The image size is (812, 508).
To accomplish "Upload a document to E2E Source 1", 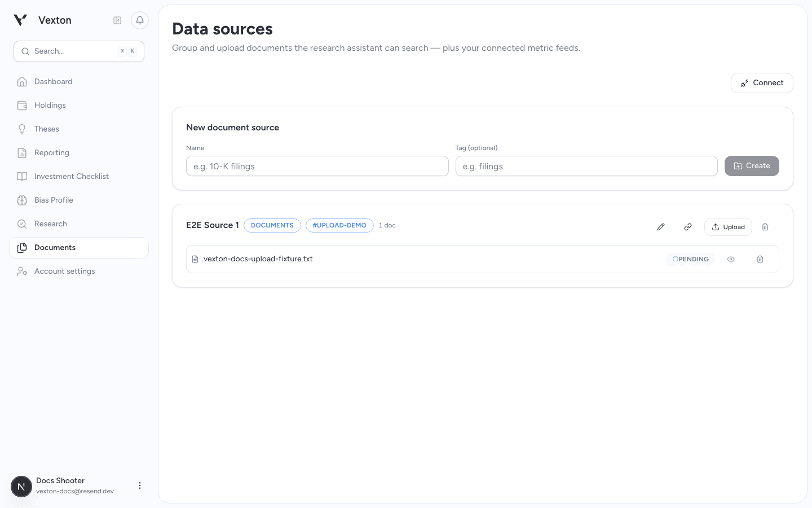I will point(728,227).
